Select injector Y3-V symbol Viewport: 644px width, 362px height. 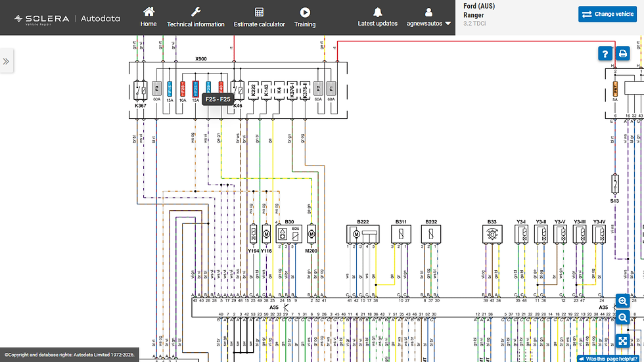tap(560, 235)
